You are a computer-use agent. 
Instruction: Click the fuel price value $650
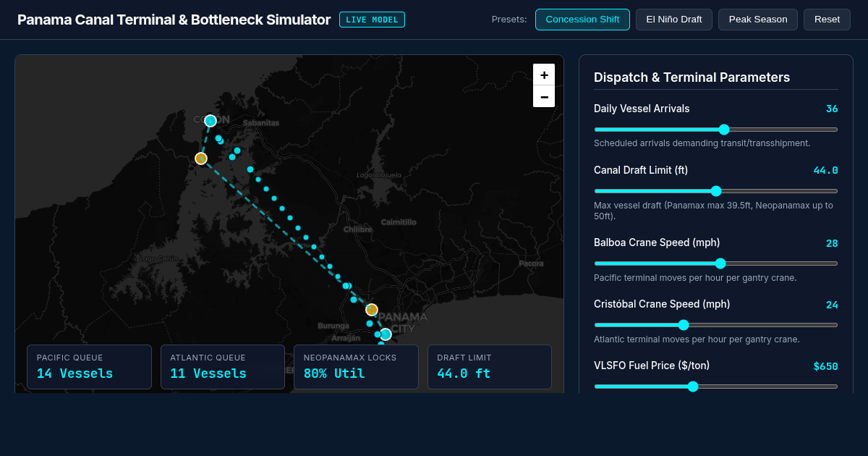coord(825,366)
